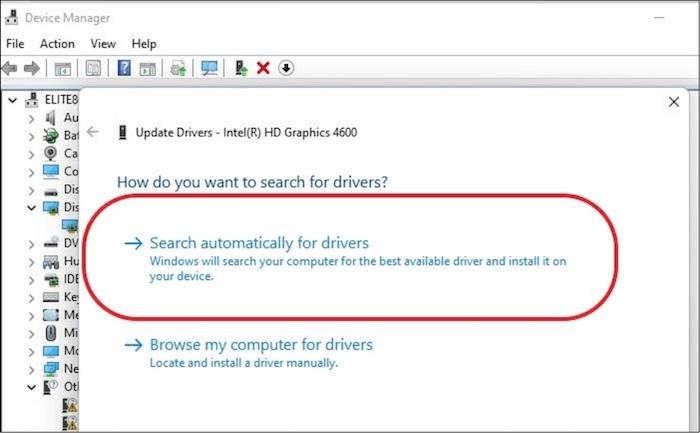The width and height of the screenshot is (700, 433).
Task: Open the Action menu
Action: click(57, 44)
